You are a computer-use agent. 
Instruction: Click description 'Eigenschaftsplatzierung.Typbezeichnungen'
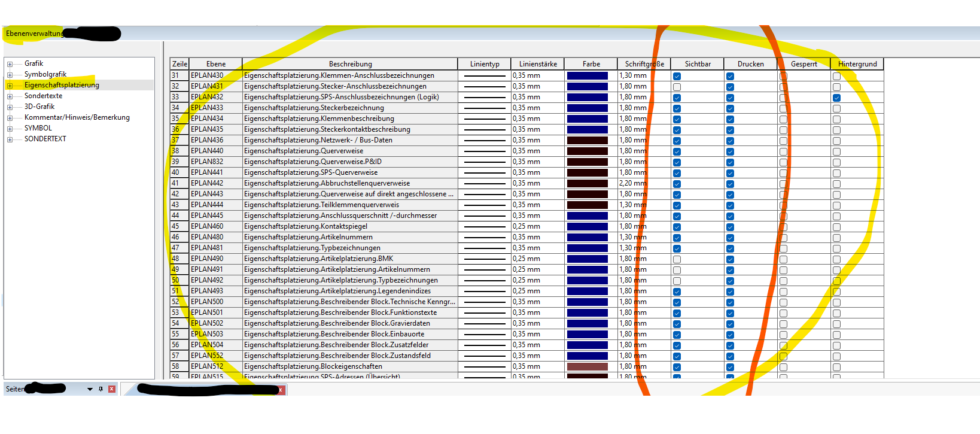(312, 248)
